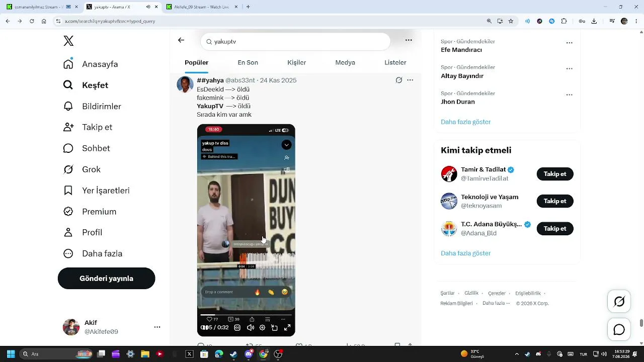The width and height of the screenshot is (644, 362).
Task: Open Yer İşaretleri bookmarks
Action: [96, 191]
